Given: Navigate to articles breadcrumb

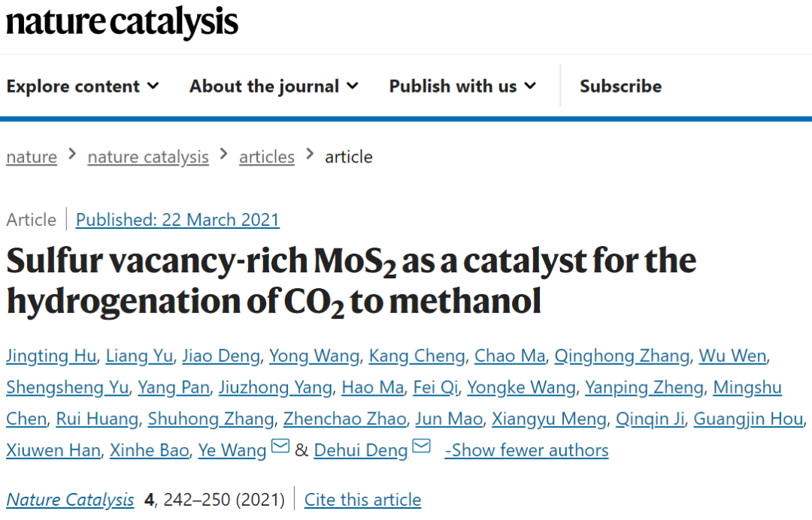Looking at the screenshot, I should tap(267, 157).
